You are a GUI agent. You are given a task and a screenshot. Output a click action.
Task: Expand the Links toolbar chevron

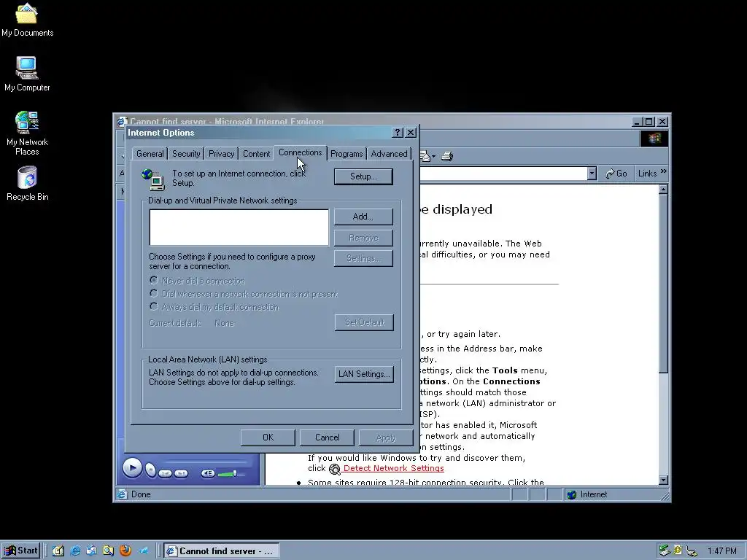(664, 171)
